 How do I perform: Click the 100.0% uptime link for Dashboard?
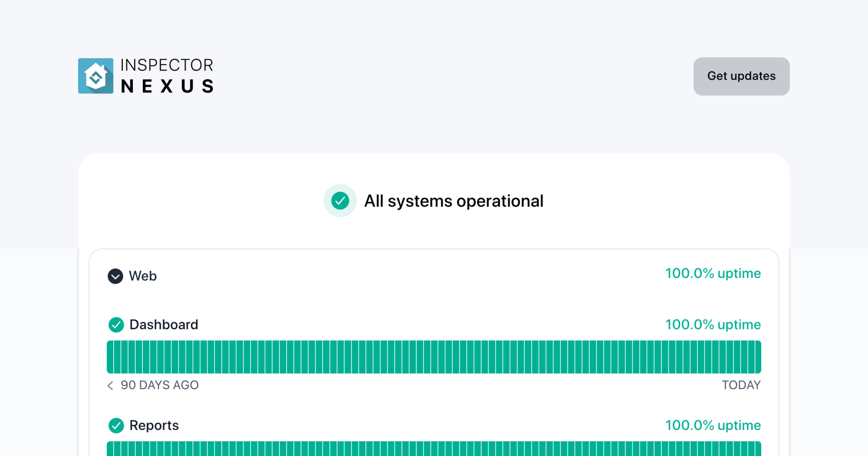713,325
